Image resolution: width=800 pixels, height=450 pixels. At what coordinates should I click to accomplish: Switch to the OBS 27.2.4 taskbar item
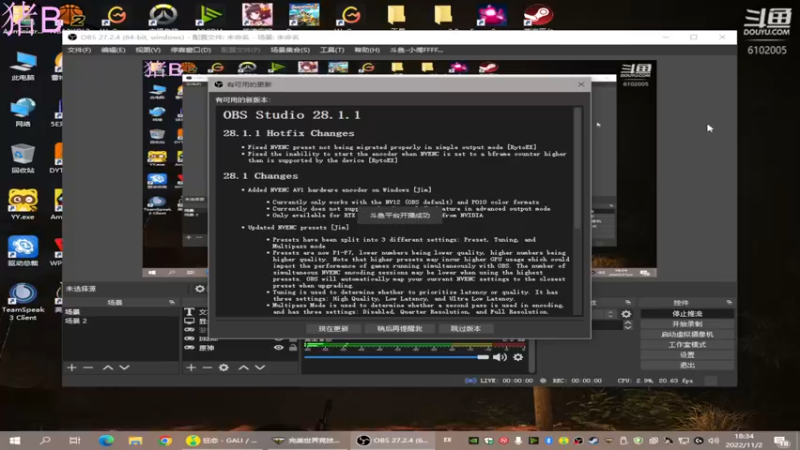coord(393,440)
